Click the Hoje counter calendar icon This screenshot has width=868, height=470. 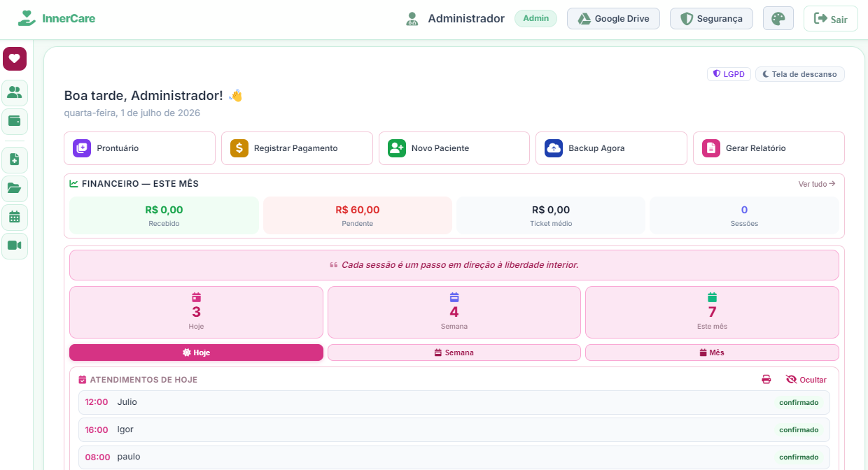[x=197, y=297]
